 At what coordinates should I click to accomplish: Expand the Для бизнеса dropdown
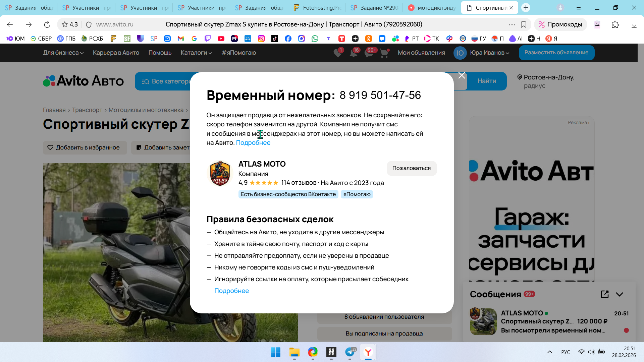(63, 53)
